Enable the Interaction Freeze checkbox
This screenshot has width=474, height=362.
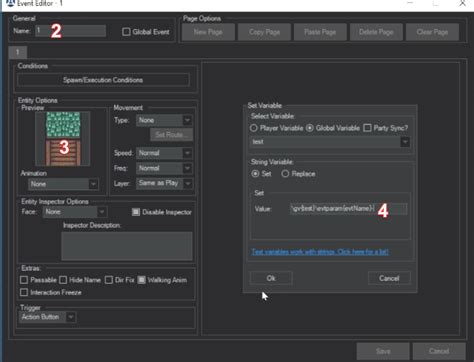click(24, 292)
